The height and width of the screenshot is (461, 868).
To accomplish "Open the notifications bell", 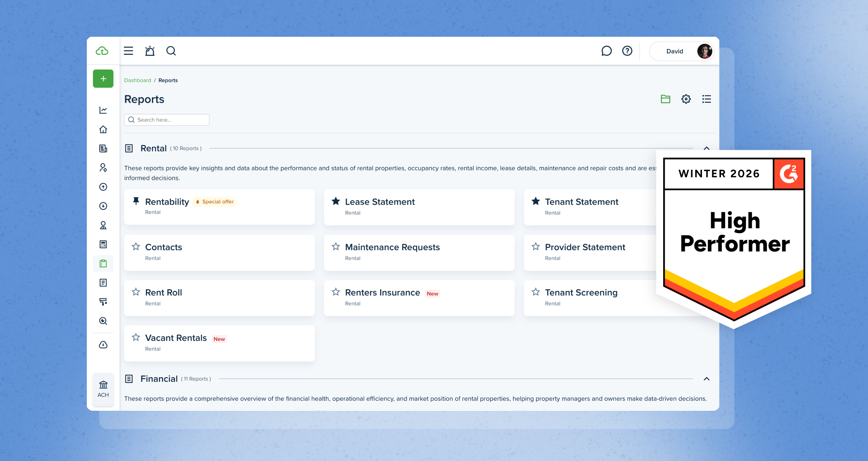I will tap(150, 51).
